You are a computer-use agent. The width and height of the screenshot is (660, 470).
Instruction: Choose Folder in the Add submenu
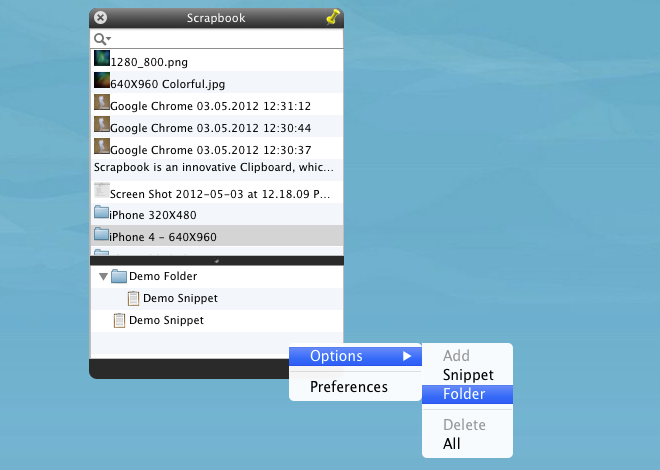[x=467, y=394]
